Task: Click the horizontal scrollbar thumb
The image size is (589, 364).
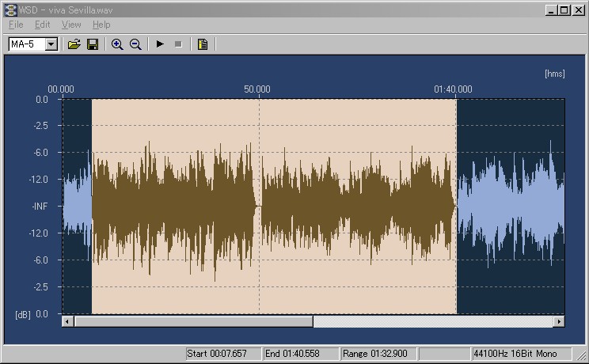Action: tap(193, 321)
